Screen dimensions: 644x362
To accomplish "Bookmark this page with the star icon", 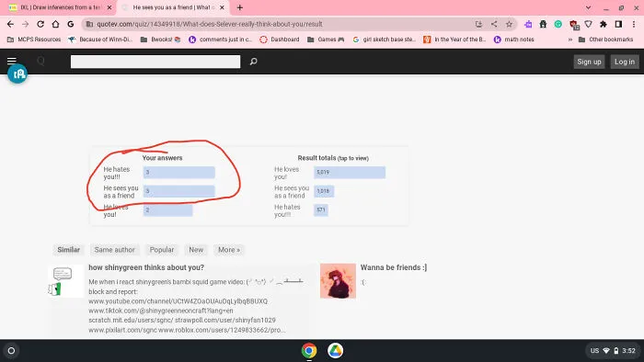I will pyautogui.click(x=509, y=24).
